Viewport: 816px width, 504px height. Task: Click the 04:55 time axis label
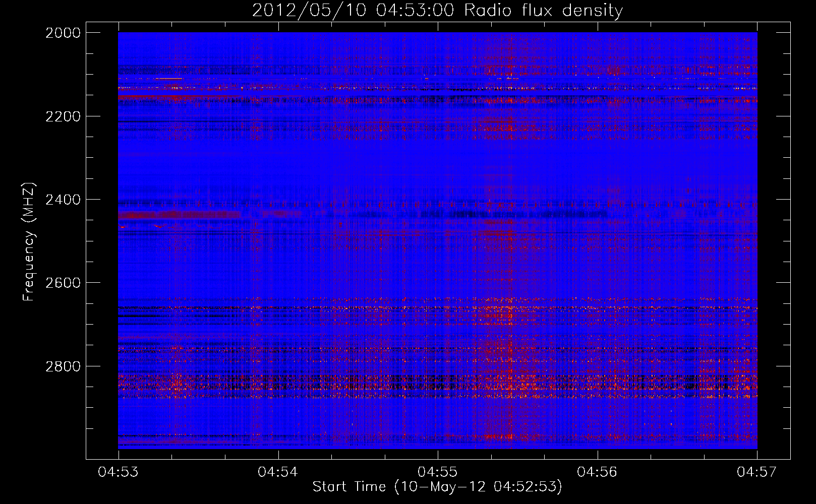tap(438, 472)
